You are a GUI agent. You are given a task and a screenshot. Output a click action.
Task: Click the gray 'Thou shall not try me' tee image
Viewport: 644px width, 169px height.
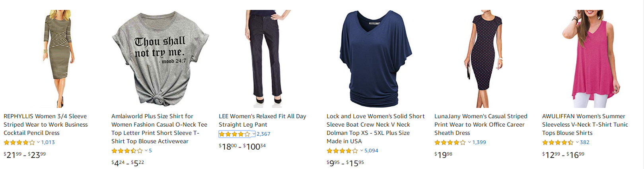click(x=160, y=59)
